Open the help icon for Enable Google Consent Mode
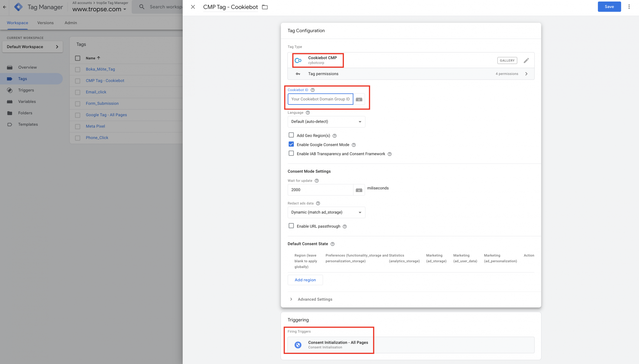 point(354,145)
